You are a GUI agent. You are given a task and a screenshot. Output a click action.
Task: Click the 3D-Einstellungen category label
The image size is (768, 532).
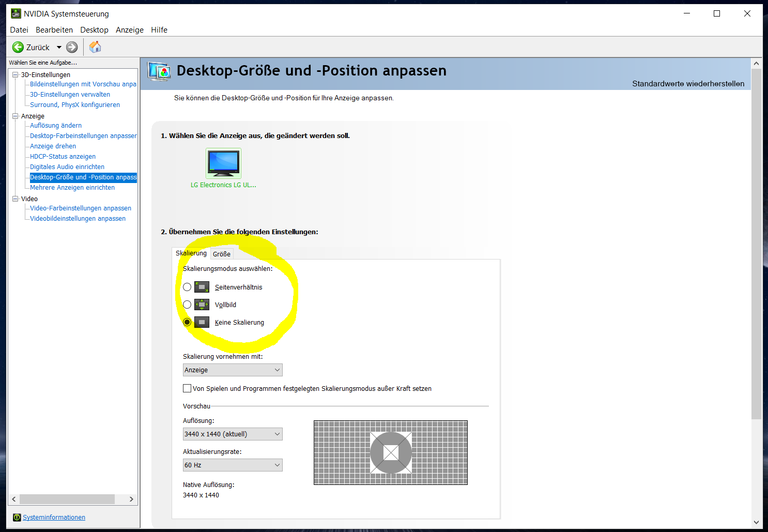[45, 75]
